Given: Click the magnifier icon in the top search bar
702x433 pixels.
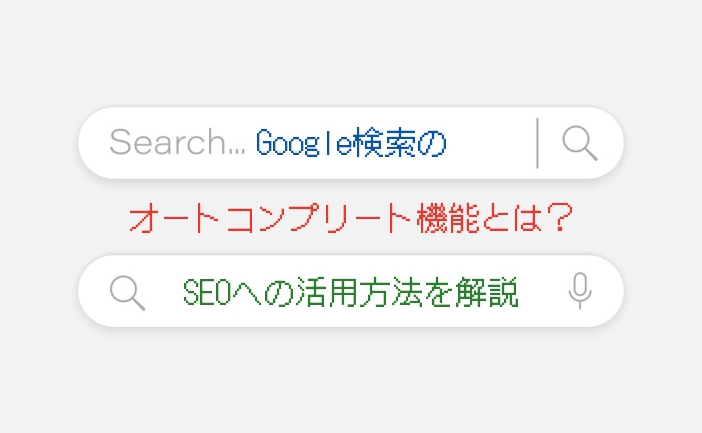Looking at the screenshot, I should pyautogui.click(x=579, y=143).
